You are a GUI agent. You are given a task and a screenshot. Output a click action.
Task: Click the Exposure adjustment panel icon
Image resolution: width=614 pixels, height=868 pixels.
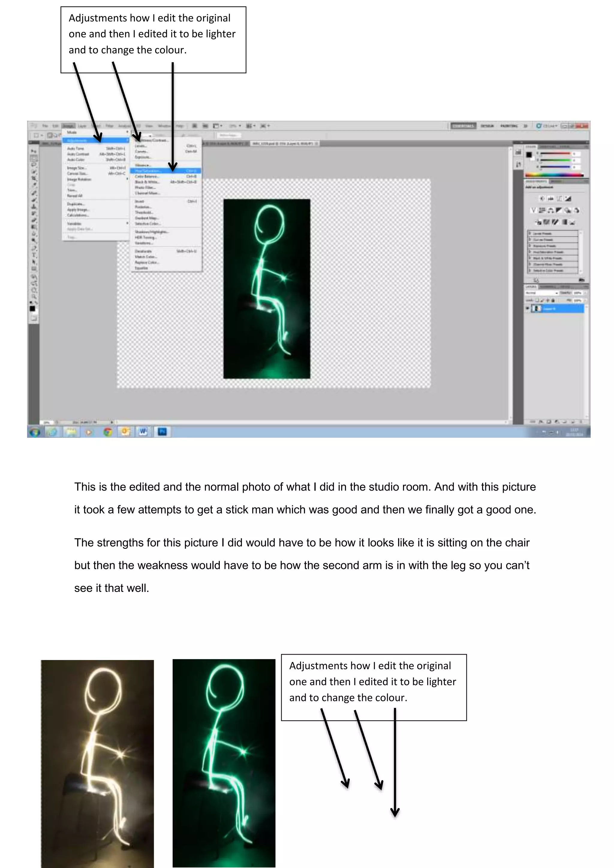(x=568, y=198)
